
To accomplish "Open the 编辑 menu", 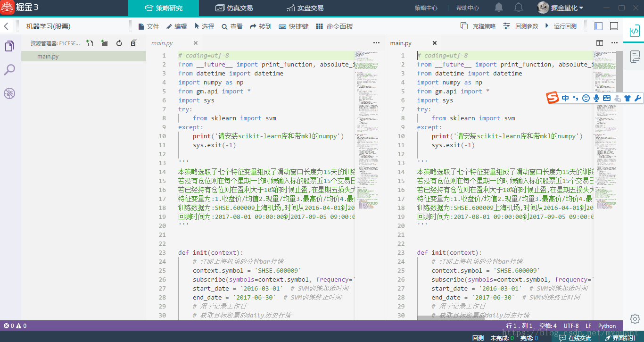I will 176,26.
